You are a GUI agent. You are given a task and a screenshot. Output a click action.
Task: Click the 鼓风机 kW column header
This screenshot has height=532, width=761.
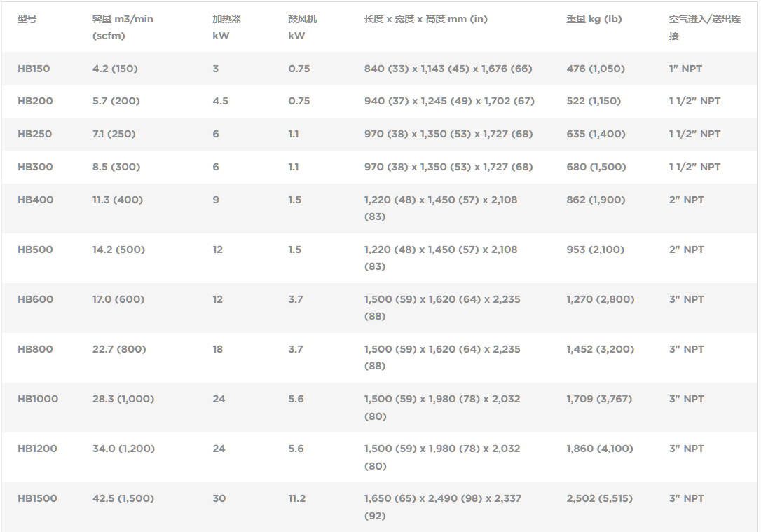tap(302, 27)
